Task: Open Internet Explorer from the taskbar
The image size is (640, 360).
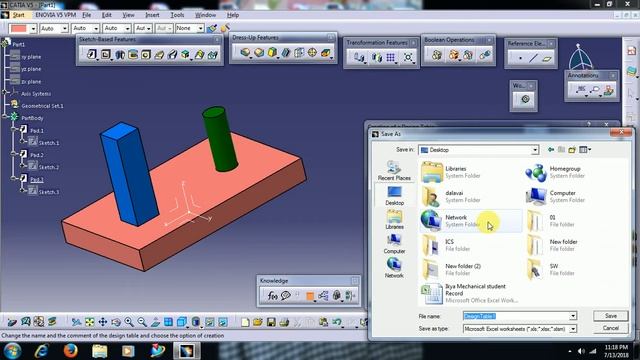Action: 41,350
